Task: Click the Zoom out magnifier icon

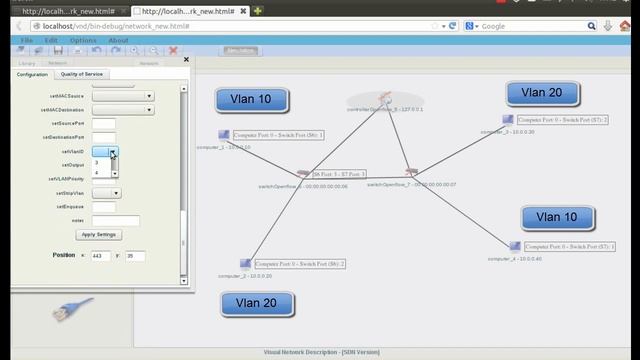Action: (154, 50)
